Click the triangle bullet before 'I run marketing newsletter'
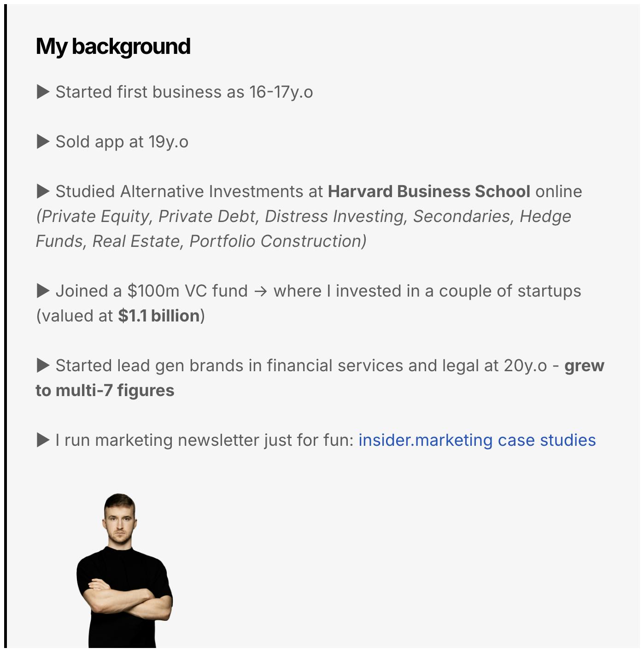 [43, 440]
